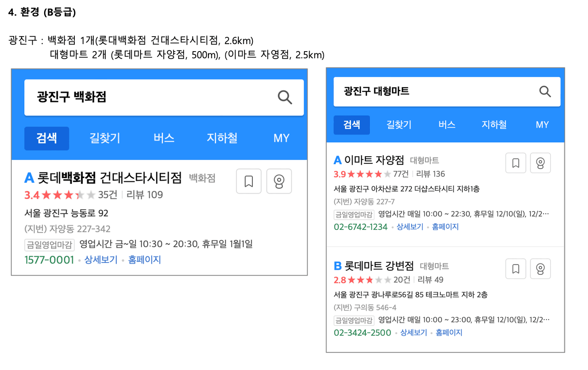This screenshot has width=588, height=370.
Task: Open 지하철 tab in 대형마트 panel
Action: coord(494,125)
